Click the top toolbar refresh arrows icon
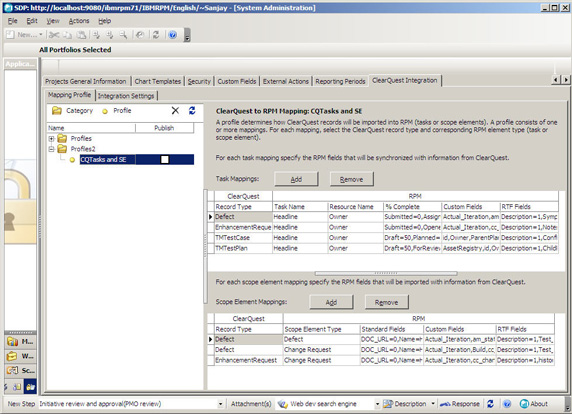The width and height of the screenshot is (572, 414). [x=156, y=35]
